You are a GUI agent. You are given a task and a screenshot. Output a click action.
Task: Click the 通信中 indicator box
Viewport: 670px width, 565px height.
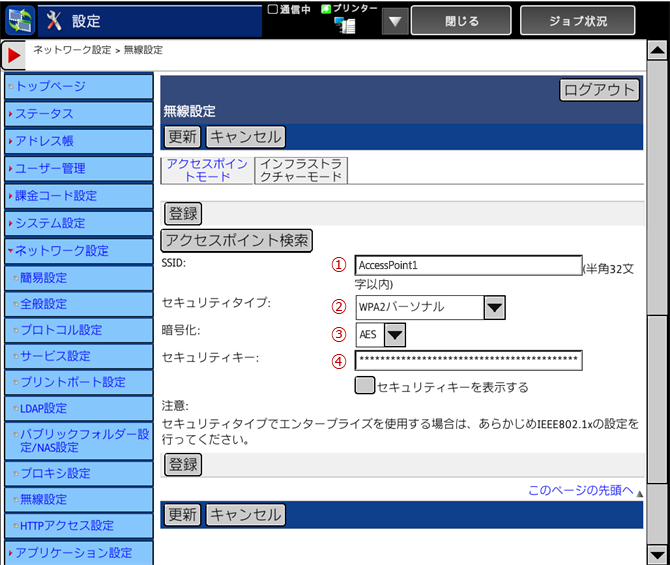pyautogui.click(x=273, y=9)
